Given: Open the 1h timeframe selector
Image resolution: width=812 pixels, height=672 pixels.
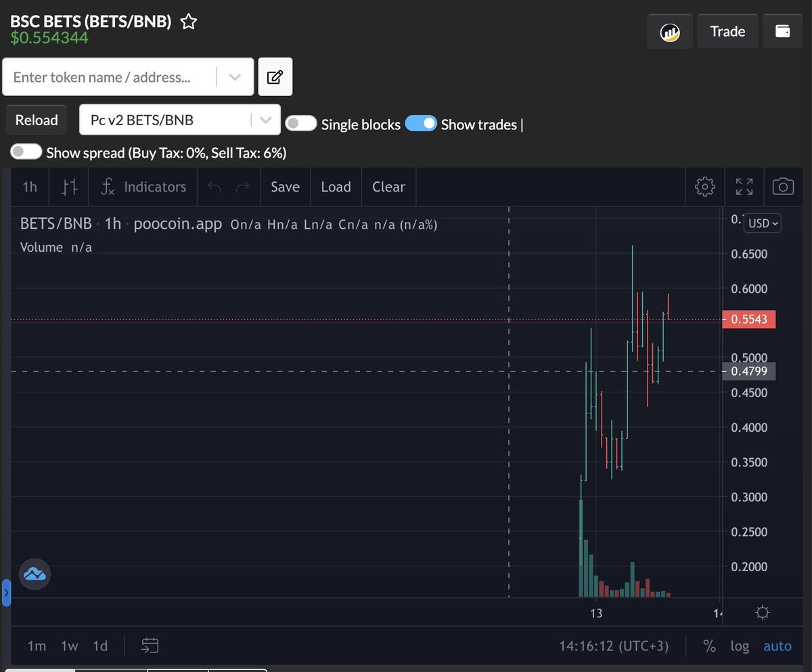Looking at the screenshot, I should click(x=30, y=187).
